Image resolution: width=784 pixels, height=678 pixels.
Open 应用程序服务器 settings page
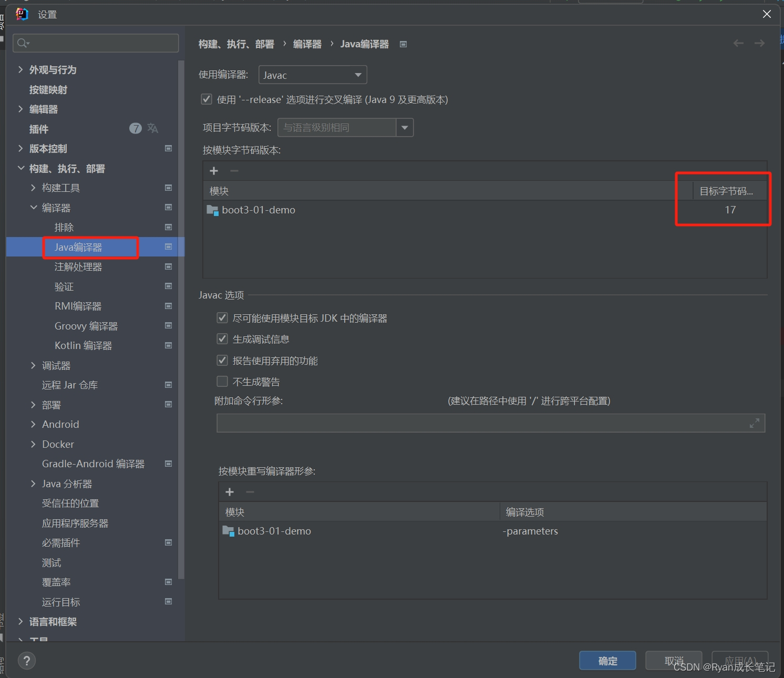[x=75, y=523]
